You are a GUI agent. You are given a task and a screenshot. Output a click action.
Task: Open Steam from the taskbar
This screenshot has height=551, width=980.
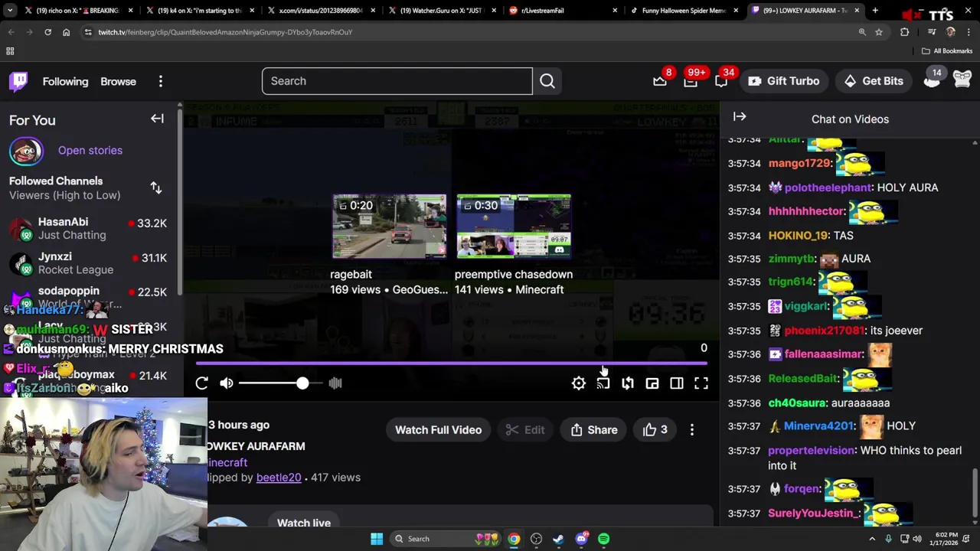[558, 539]
